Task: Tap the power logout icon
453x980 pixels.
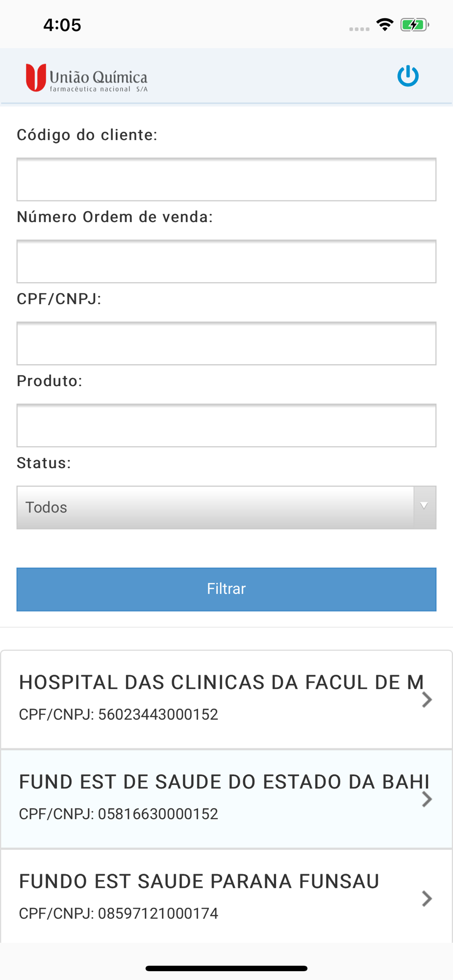Action: pos(407,76)
